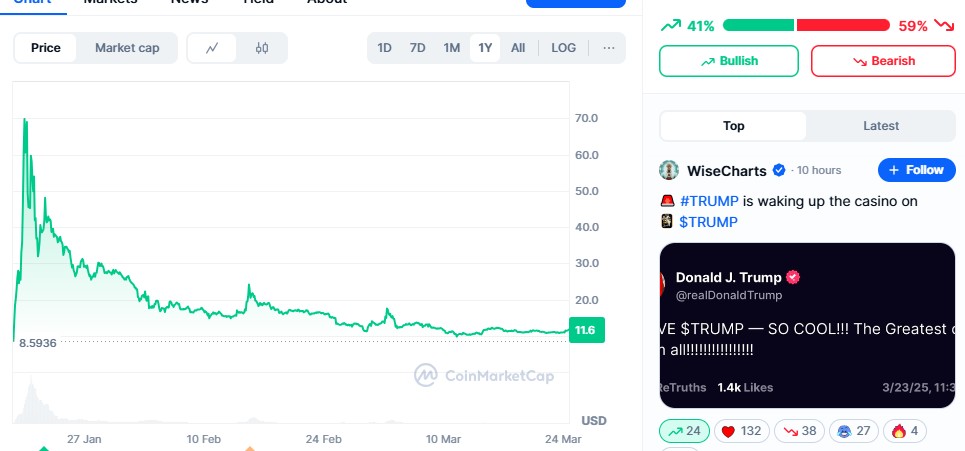The height and width of the screenshot is (451, 965).
Task: Switch to candlestick chart view
Action: pyautogui.click(x=262, y=47)
